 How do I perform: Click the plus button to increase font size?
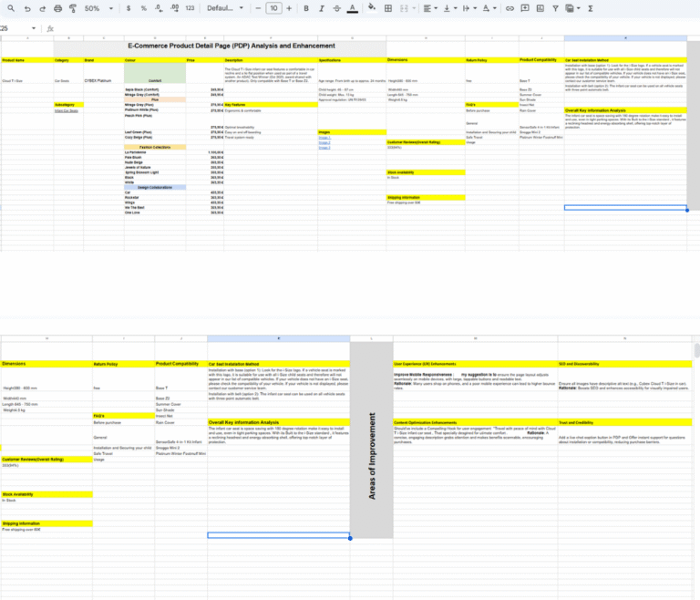coord(289,8)
